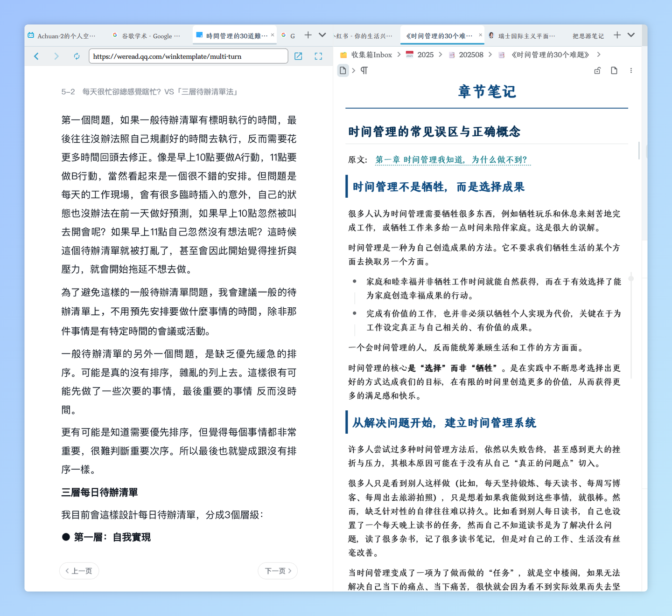Click the weread URL address field
Screen dimensions: 672x616
(x=188, y=56)
